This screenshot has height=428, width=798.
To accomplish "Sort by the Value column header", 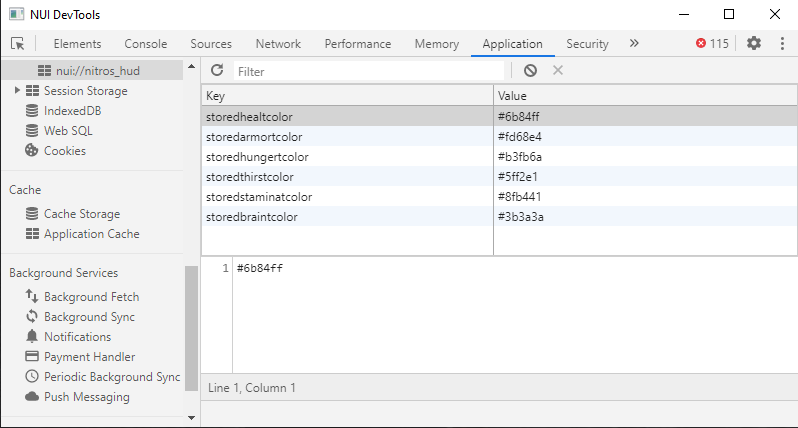I will pyautogui.click(x=645, y=96).
